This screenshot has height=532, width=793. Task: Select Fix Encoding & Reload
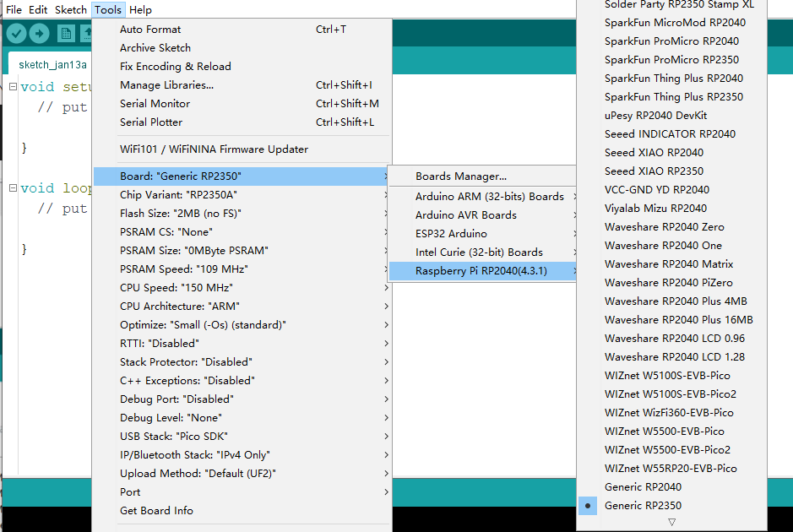pyautogui.click(x=242, y=66)
